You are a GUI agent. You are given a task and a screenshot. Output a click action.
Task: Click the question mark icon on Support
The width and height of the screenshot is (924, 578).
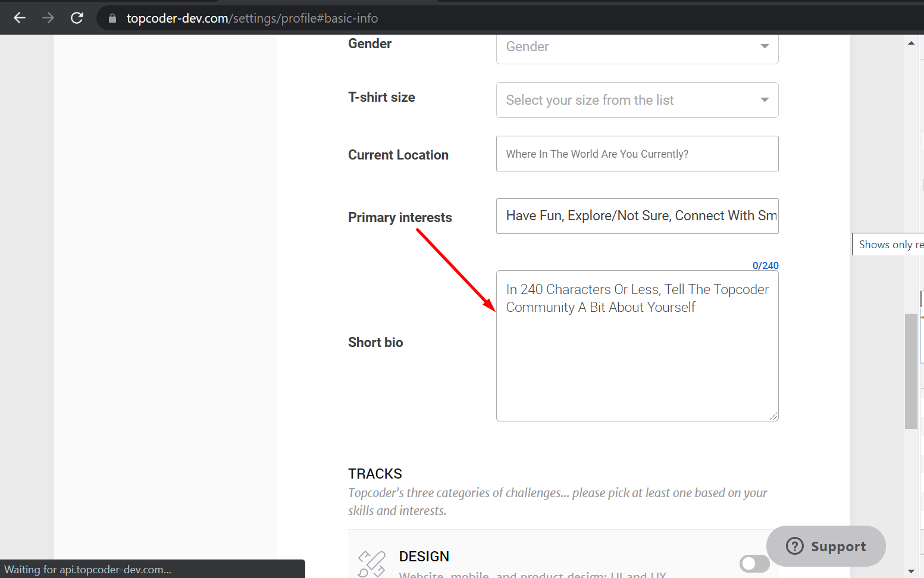pyautogui.click(x=795, y=546)
